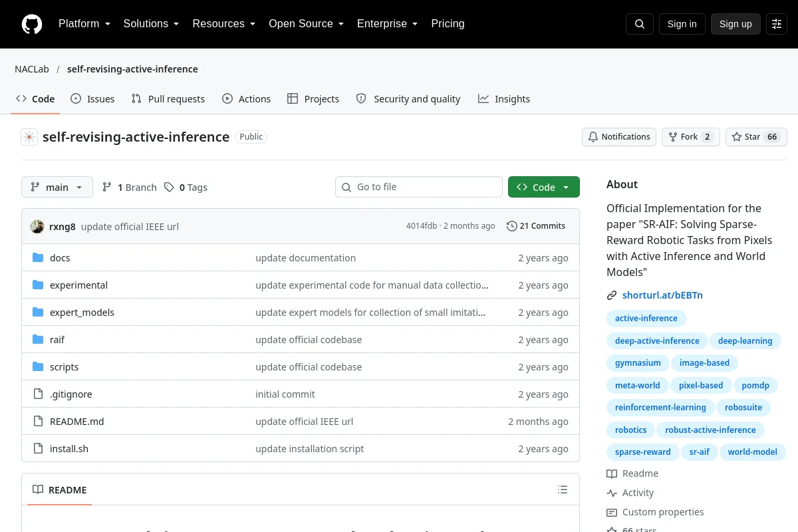Switch to the Issues tab

pos(92,99)
